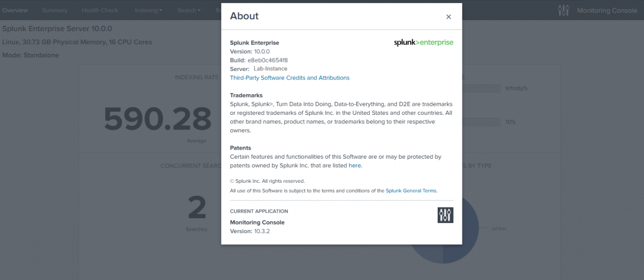
Task: Expand the Search dropdown menu
Action: (x=189, y=10)
